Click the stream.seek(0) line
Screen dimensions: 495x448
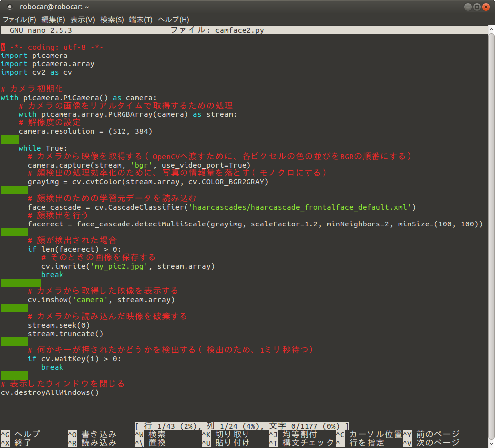[59, 325]
